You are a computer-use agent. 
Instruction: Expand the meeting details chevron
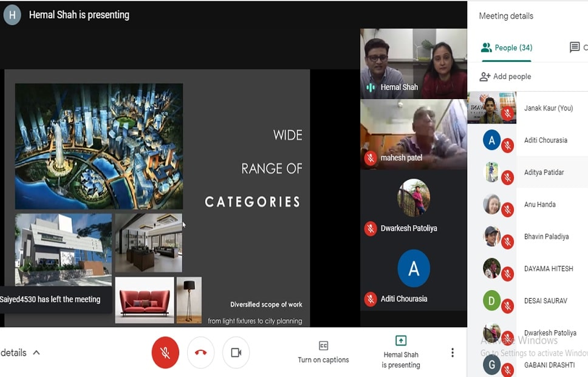pyautogui.click(x=36, y=353)
